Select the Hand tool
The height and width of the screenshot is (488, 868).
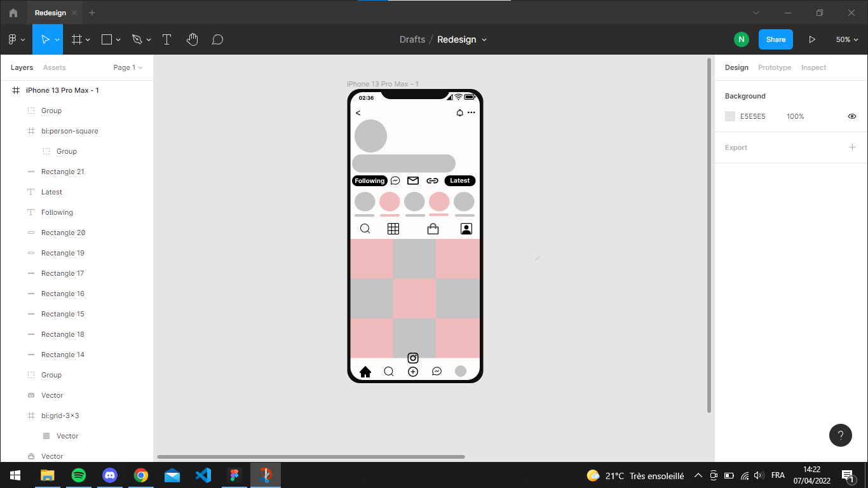(192, 39)
